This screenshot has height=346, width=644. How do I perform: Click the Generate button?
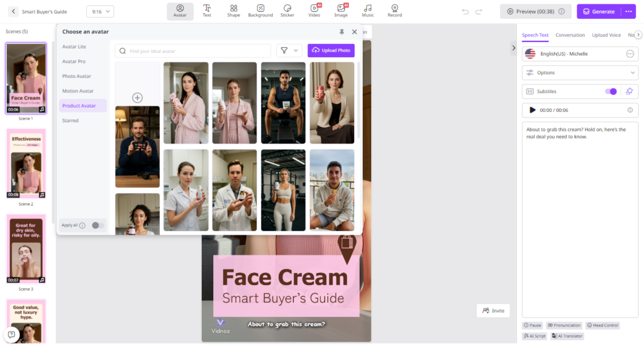tap(599, 11)
